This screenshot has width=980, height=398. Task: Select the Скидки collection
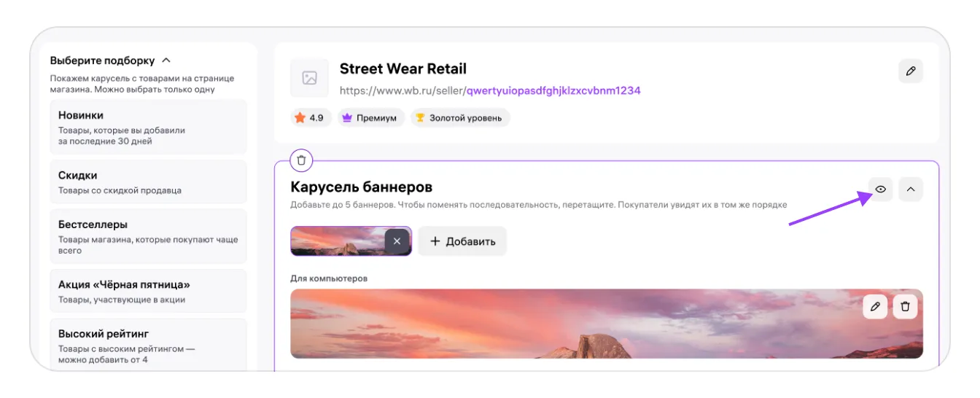[148, 182]
